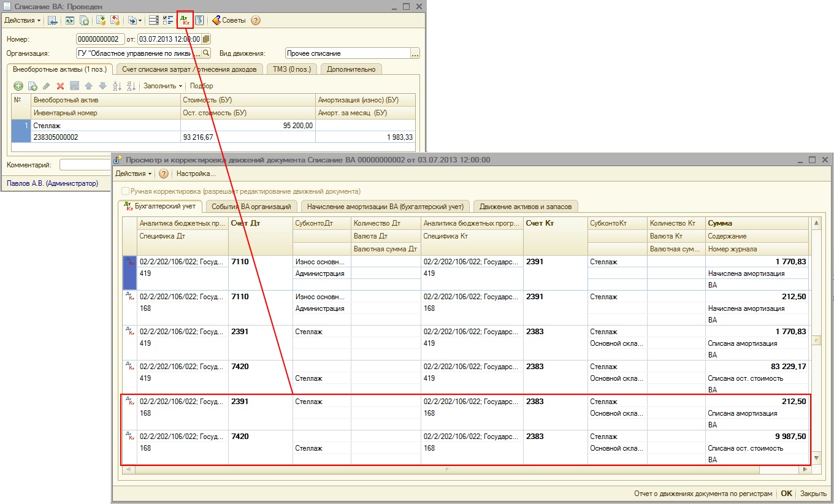Screen dimensions: 834x504
Task: Open the Счет списания затрат tab
Action: coord(189,69)
